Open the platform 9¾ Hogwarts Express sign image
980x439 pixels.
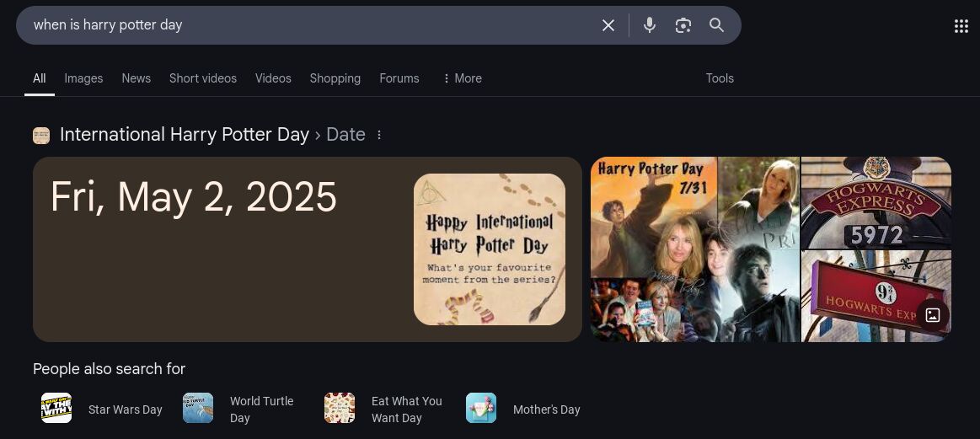(876, 297)
